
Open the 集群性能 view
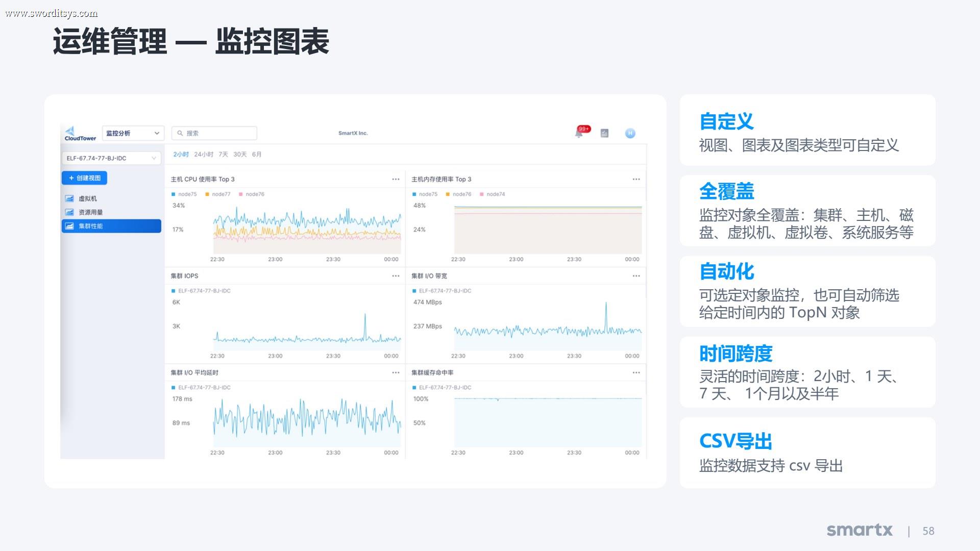pos(111,226)
